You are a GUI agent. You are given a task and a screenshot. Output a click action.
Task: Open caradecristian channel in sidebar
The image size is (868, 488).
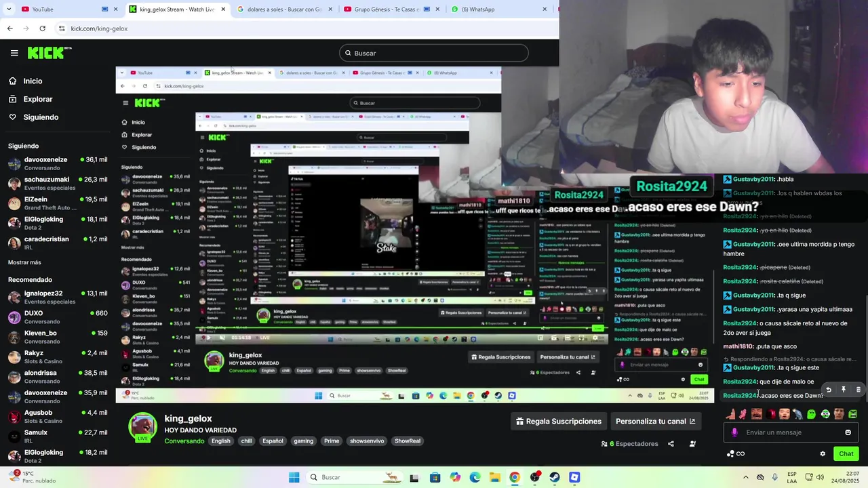coord(58,243)
